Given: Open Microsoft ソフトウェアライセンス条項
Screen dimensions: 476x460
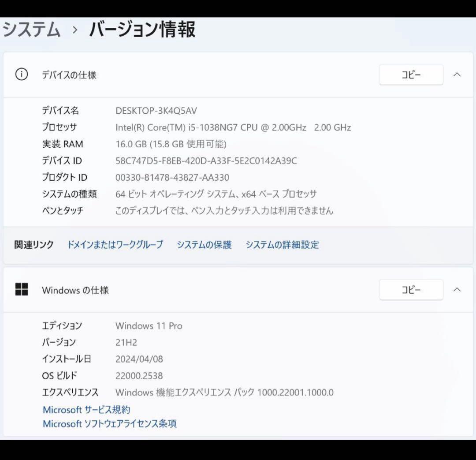Looking at the screenshot, I should (x=109, y=424).
